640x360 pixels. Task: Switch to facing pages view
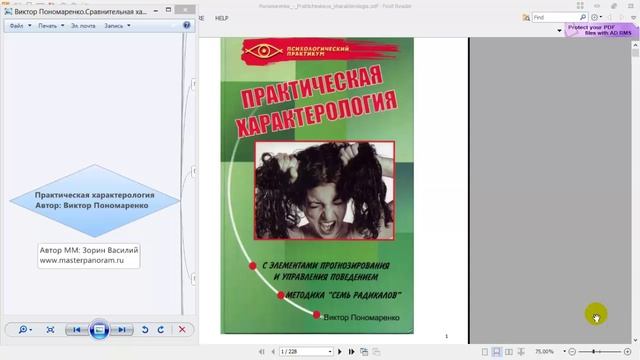[x=509, y=351]
